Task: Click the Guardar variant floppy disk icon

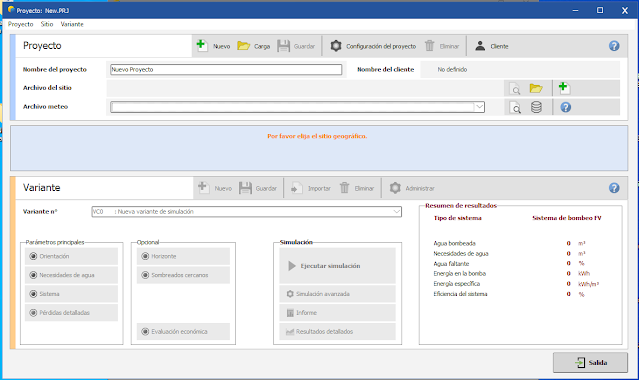Action: click(245, 188)
